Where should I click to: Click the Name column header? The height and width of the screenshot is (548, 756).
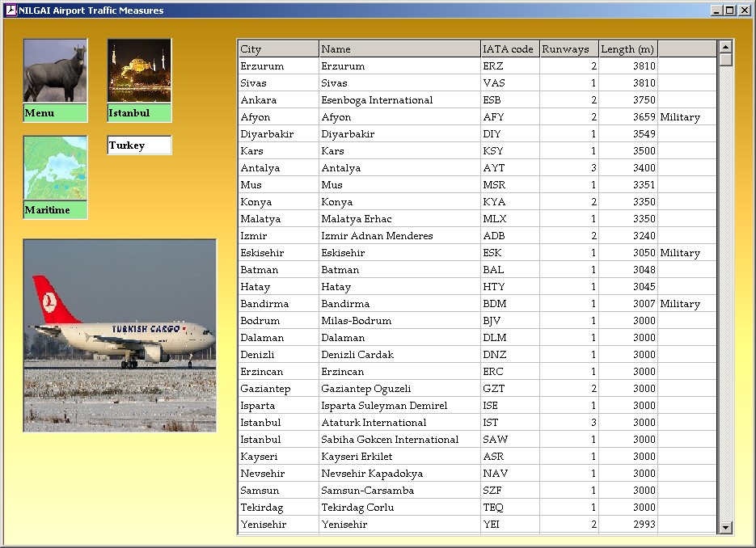[x=399, y=49]
